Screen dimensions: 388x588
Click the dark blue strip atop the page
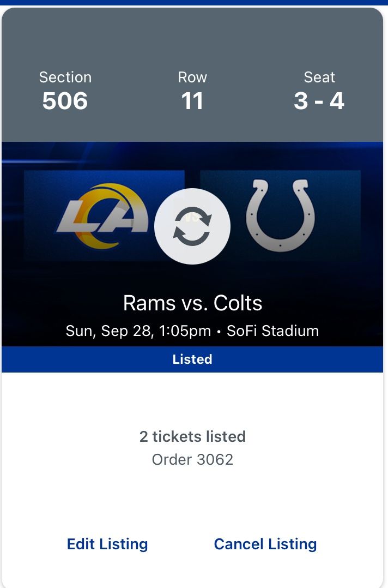point(194,2)
